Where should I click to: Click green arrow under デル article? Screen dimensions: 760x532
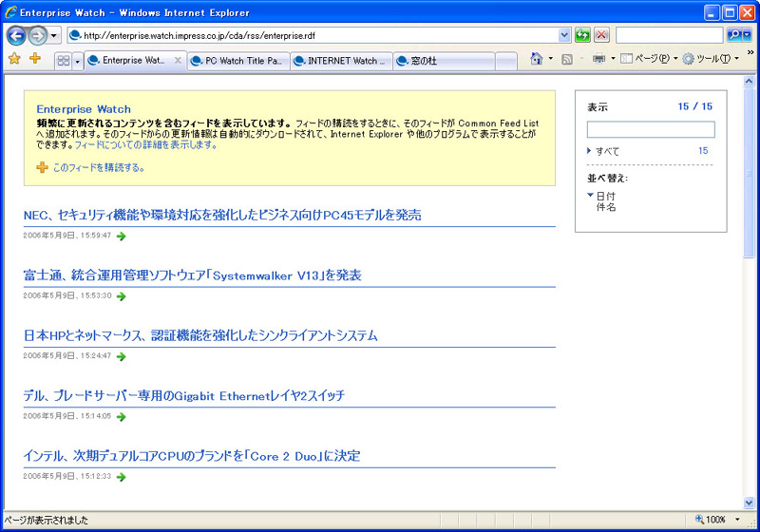tap(122, 417)
